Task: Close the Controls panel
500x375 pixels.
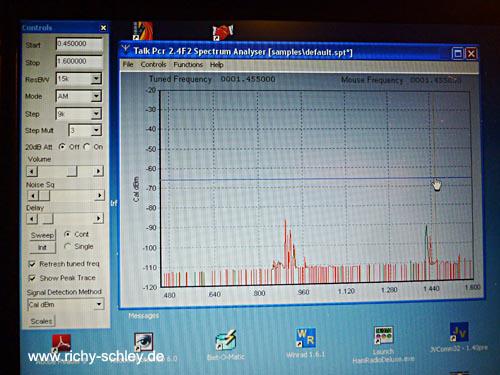Action: (x=103, y=28)
